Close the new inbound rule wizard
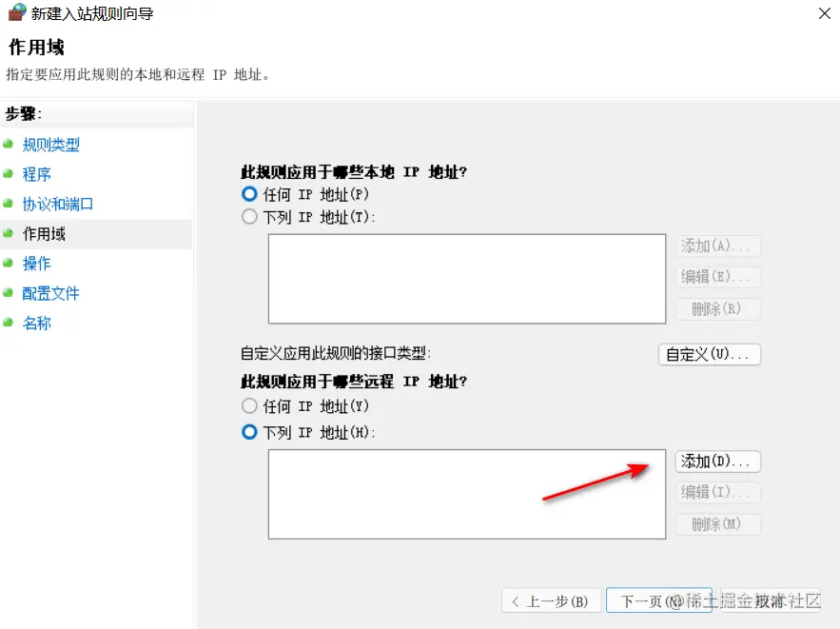Viewport: 840px width, 629px height. tap(825, 13)
